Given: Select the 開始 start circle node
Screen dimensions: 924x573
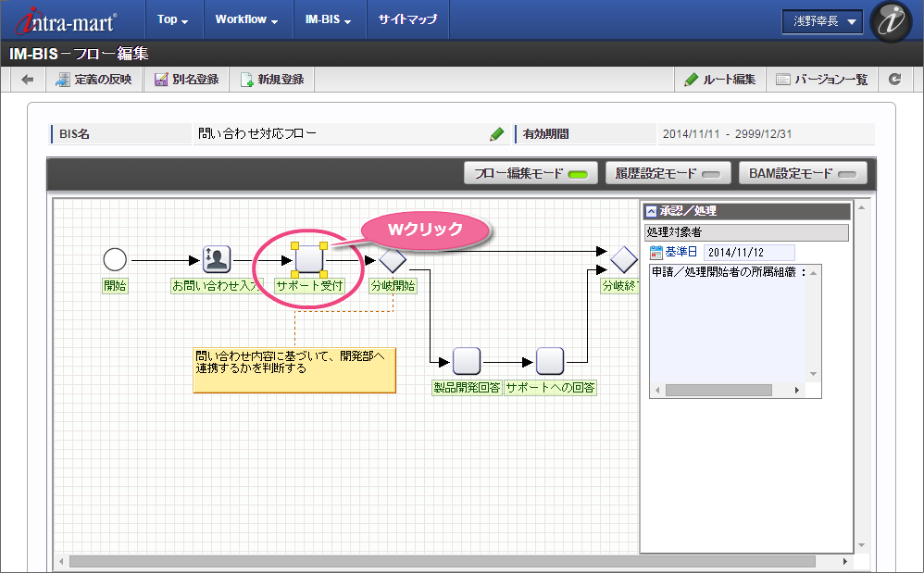Looking at the screenshot, I should point(115,259).
